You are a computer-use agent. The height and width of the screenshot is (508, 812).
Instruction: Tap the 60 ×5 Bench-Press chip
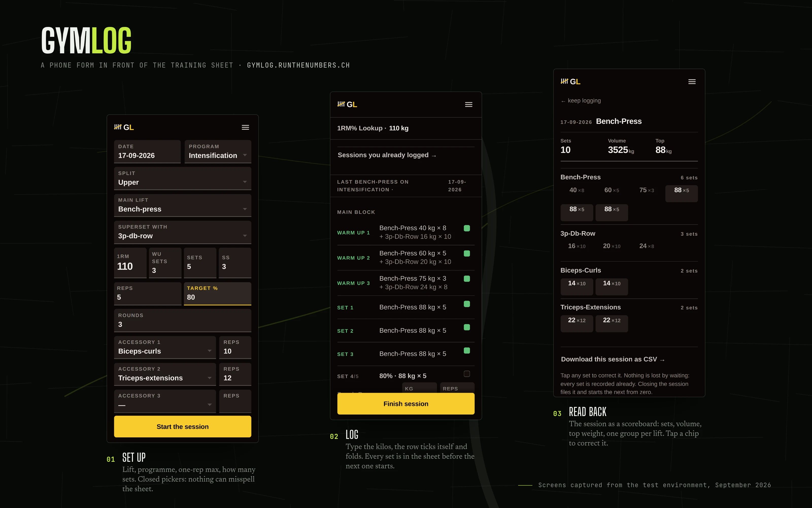click(612, 194)
